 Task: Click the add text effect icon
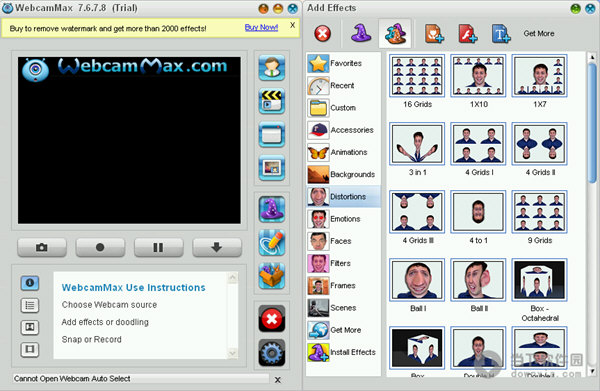[501, 34]
